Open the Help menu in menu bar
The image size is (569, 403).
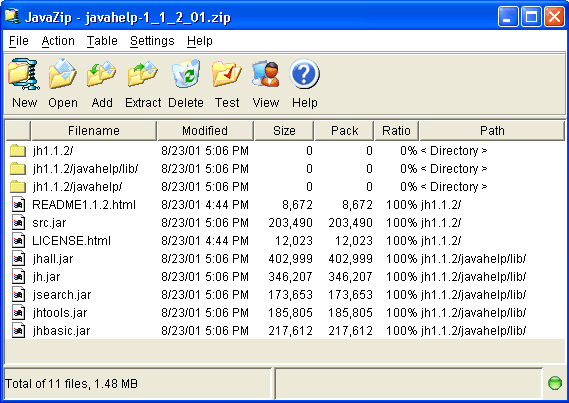point(200,41)
